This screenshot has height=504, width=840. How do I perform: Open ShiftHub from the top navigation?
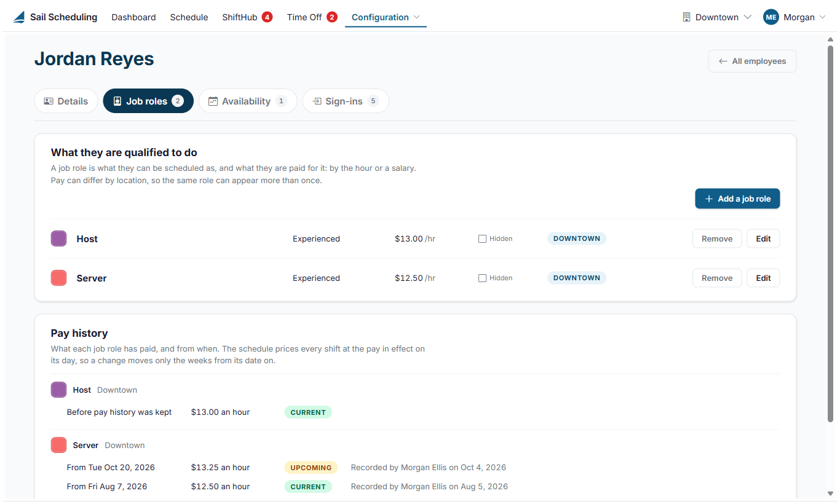[x=247, y=17]
